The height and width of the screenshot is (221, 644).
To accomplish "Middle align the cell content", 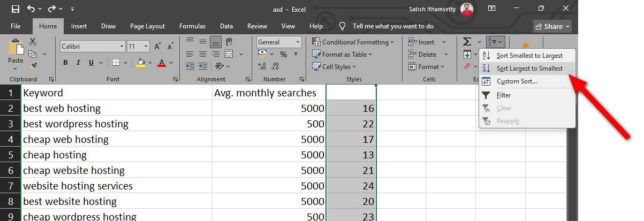I will point(203,42).
